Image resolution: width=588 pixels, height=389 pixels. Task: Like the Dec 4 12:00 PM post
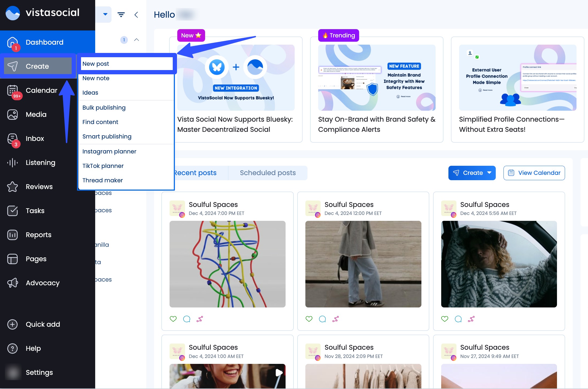click(x=309, y=319)
